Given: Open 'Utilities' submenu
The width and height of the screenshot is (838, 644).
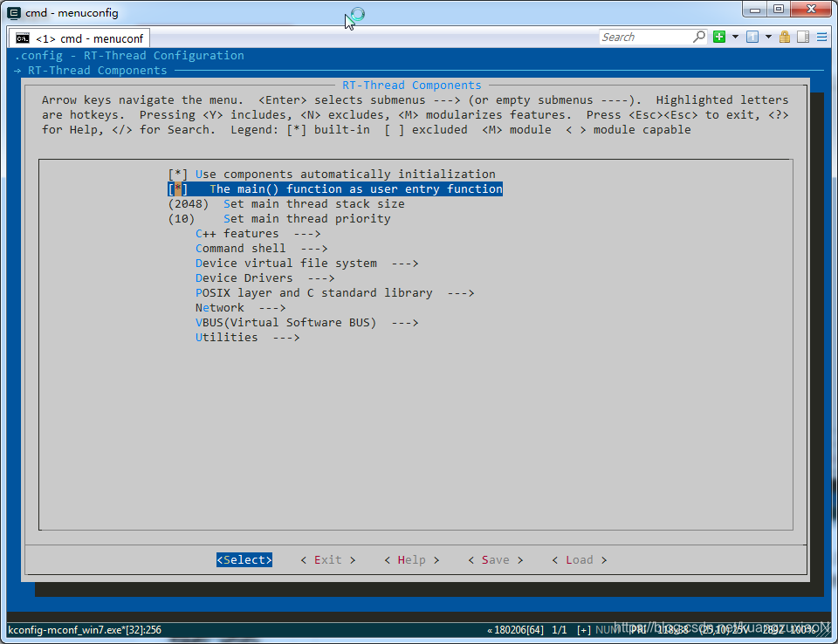Looking at the screenshot, I should pyautogui.click(x=247, y=338).
